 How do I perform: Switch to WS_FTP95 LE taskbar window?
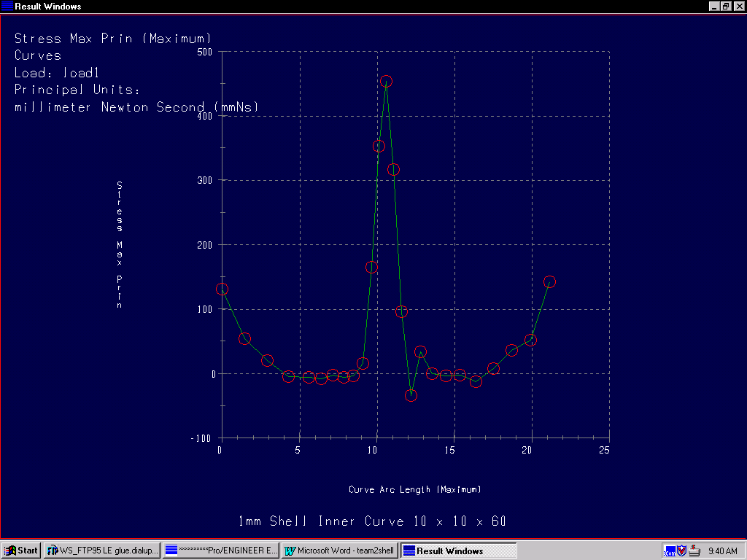[102, 551]
